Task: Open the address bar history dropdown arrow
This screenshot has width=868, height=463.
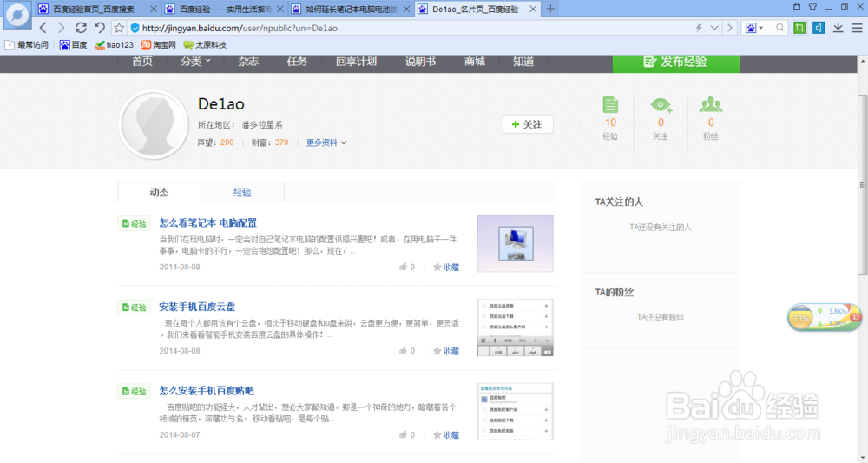Action: tap(714, 28)
